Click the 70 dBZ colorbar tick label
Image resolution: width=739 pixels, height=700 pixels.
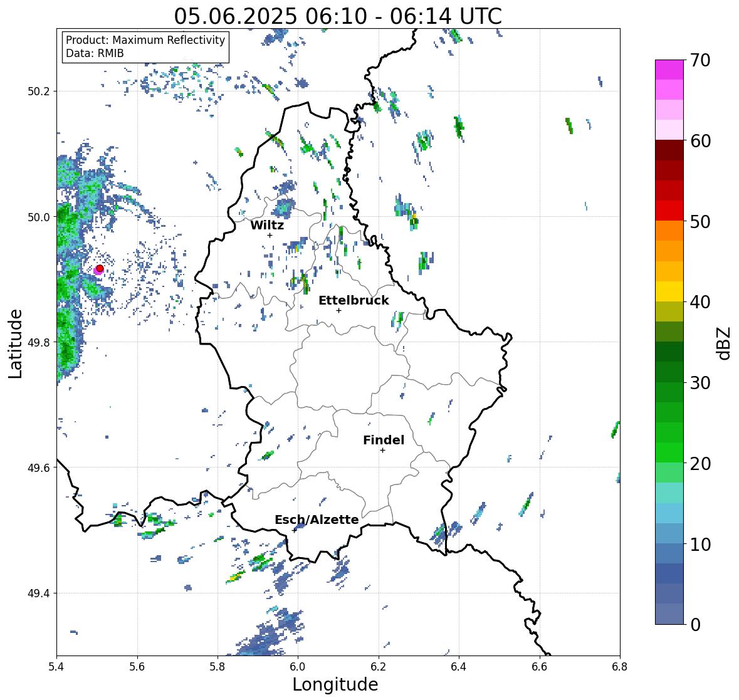(x=700, y=60)
